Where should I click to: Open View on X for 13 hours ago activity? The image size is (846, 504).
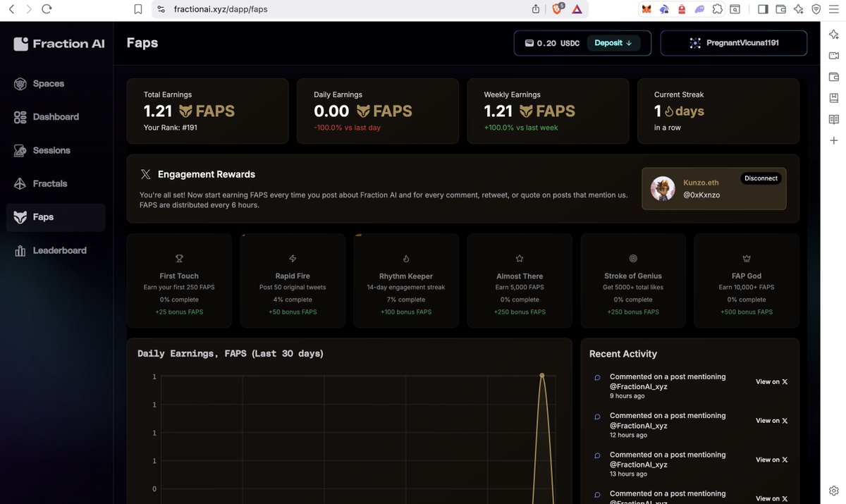click(x=772, y=460)
